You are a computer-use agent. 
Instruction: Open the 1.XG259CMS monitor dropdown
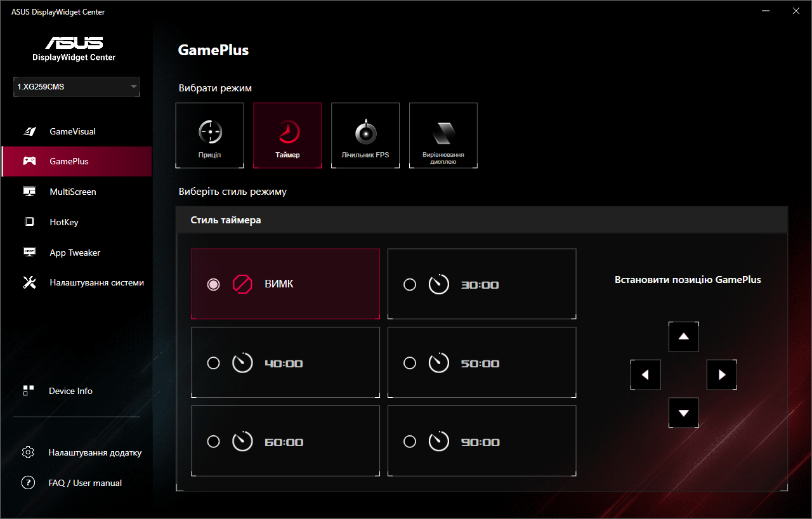click(x=76, y=87)
